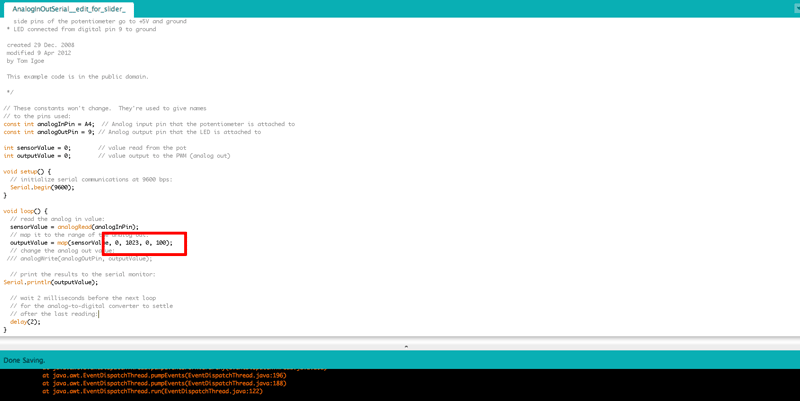This screenshot has width=800, height=401.
Task: Click the declaration 'int sensorValue = 0;'
Action: [x=37, y=147]
